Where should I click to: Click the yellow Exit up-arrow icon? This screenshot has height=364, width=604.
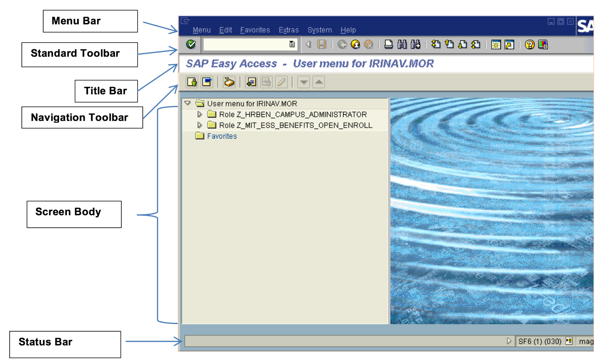pyautogui.click(x=356, y=44)
